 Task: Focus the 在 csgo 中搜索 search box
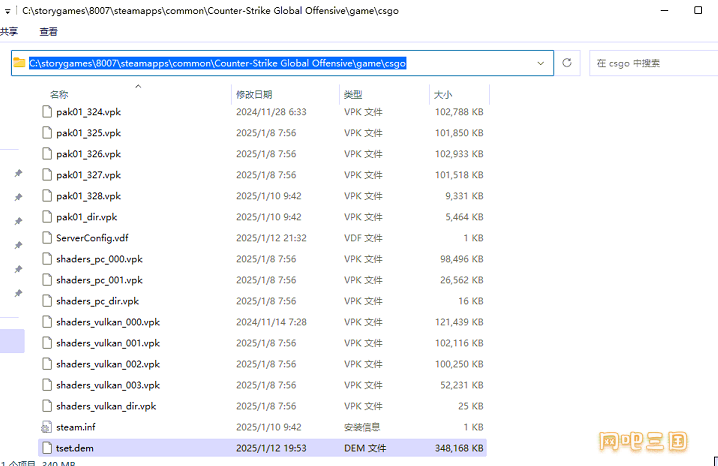click(x=655, y=63)
